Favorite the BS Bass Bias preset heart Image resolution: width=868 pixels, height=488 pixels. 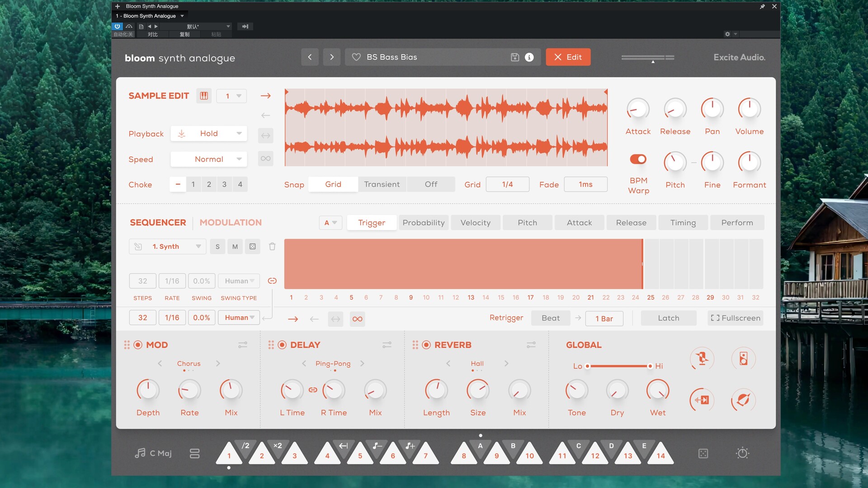[356, 57]
